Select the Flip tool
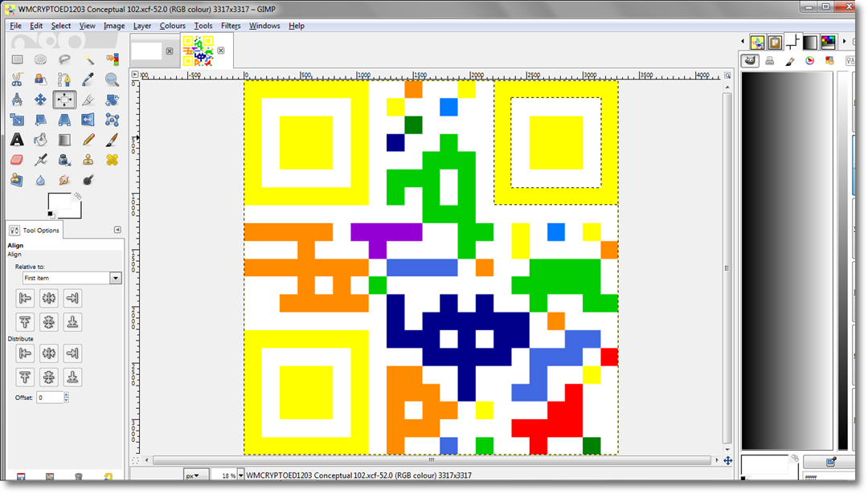 (x=88, y=120)
